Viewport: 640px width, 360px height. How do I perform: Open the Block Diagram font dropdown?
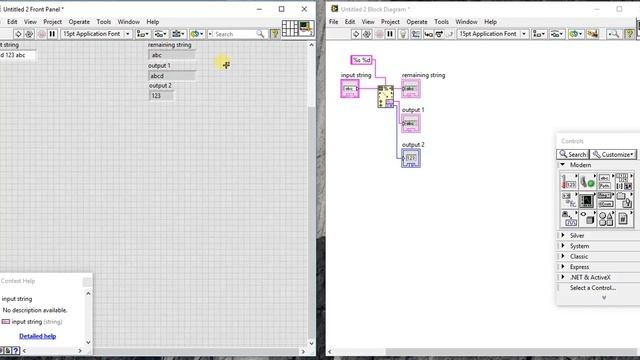coord(493,34)
